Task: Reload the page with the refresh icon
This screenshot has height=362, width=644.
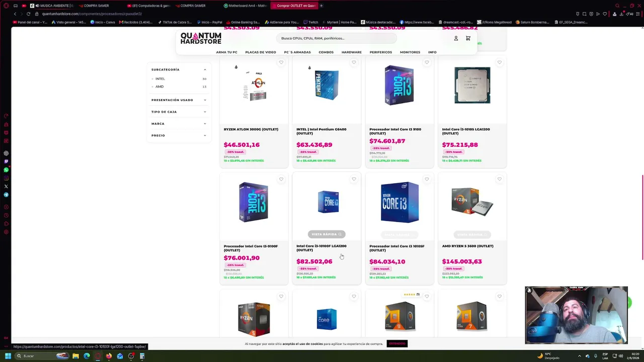Action: (x=28, y=14)
